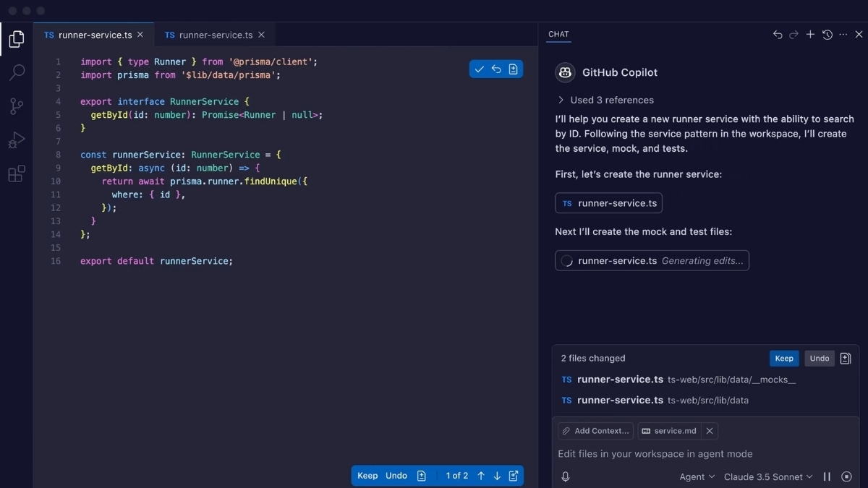Image resolution: width=868 pixels, height=488 pixels.
Task: Click Keep in the files changed panel
Action: coord(784,359)
